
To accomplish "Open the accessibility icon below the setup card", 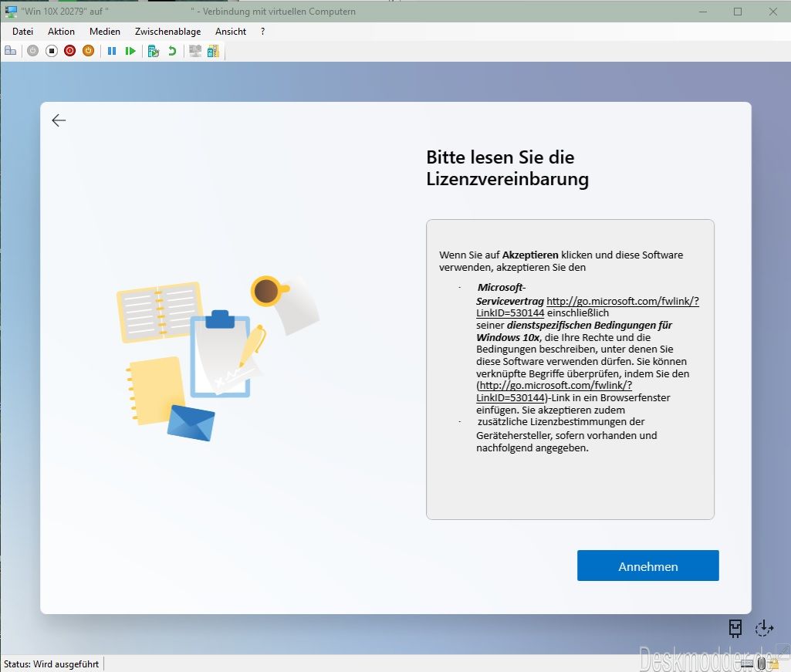I will (x=764, y=628).
